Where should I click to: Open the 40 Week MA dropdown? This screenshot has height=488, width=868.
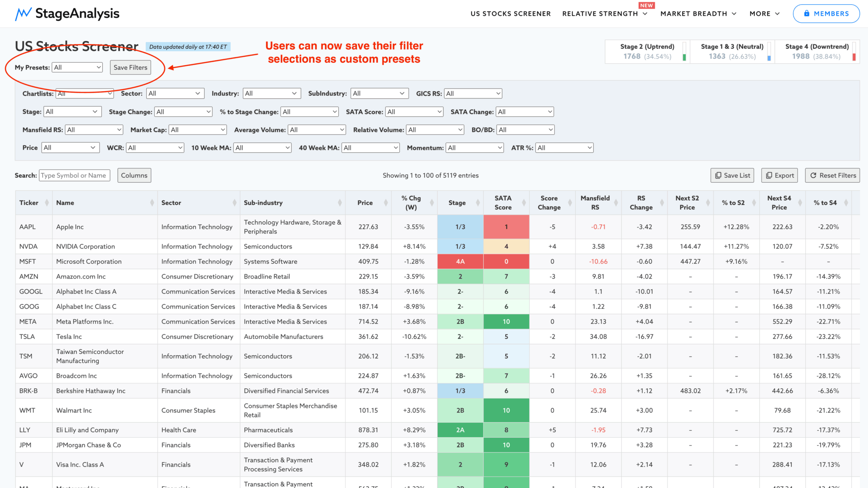pos(370,148)
